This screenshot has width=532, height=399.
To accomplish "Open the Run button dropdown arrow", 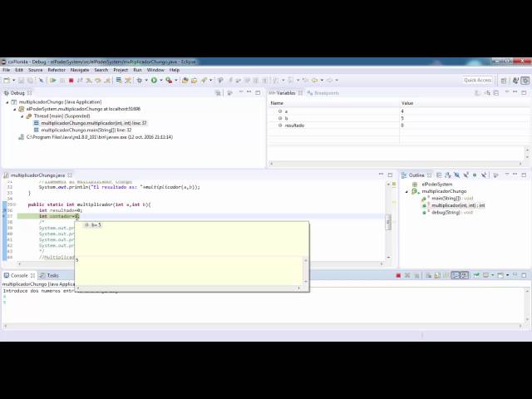I will (161, 81).
